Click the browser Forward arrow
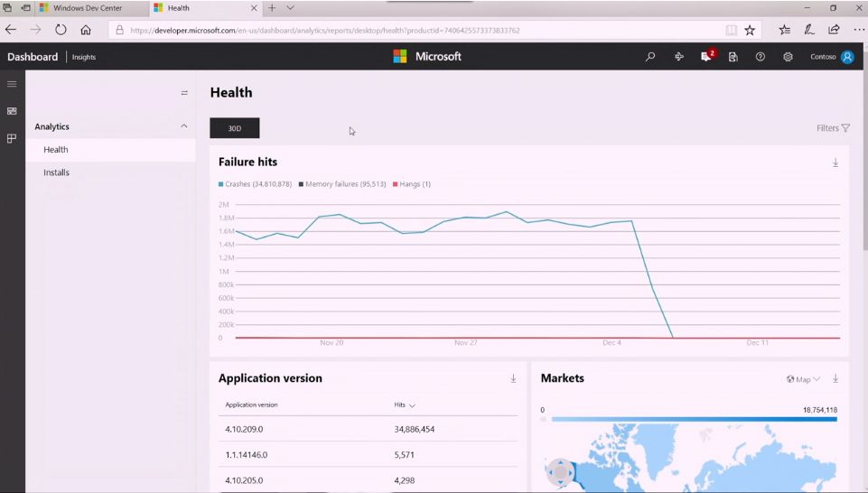This screenshot has width=868, height=493. coord(35,30)
